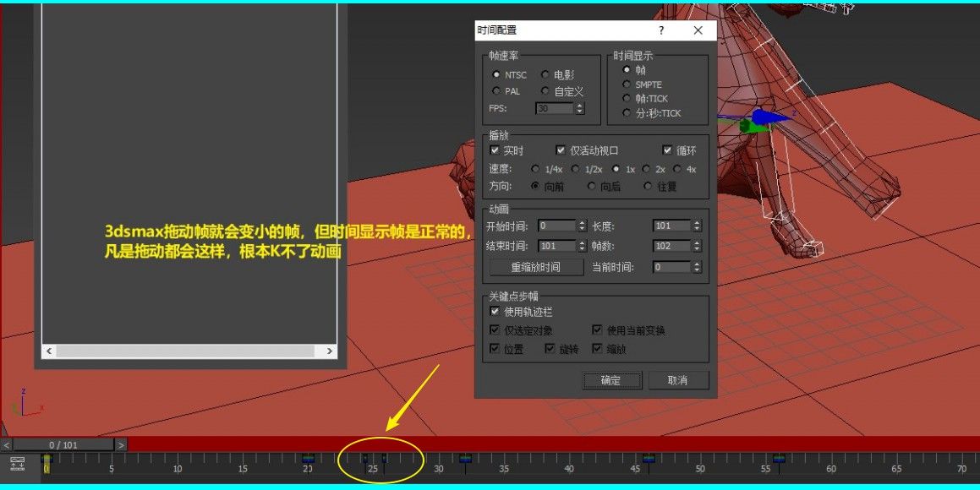
Task: Select the keyframe at frame 0
Action: point(47,463)
